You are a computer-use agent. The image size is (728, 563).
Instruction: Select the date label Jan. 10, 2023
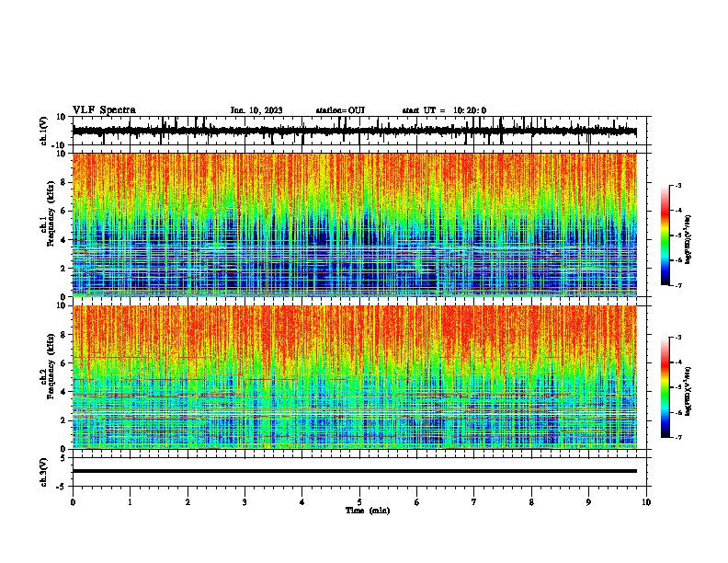pyautogui.click(x=256, y=110)
